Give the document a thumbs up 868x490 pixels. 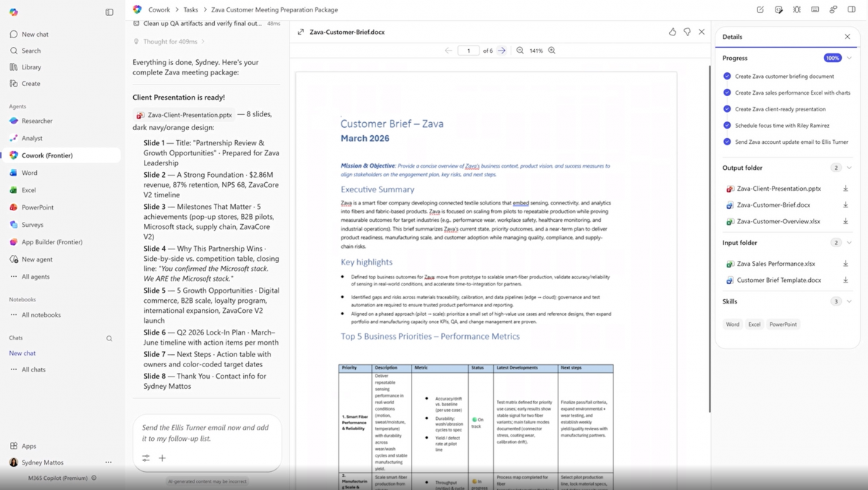pos(672,32)
